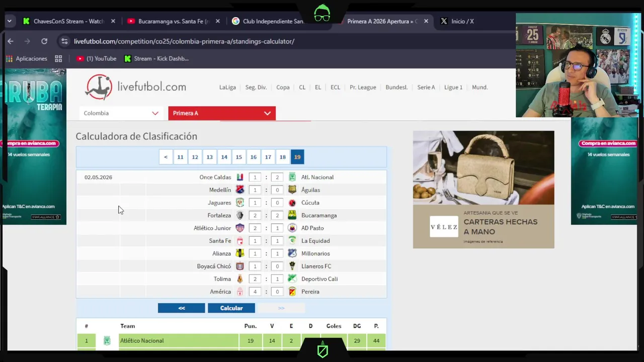Click Boyacá Chicó team crest
Viewport: 644px width, 362px height.
tap(240, 266)
